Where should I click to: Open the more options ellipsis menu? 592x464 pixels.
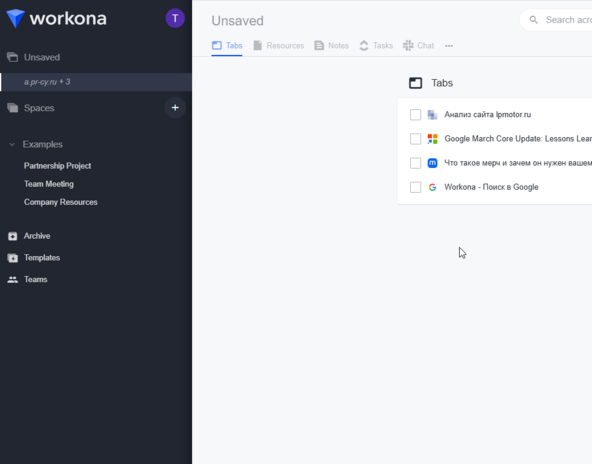click(449, 46)
